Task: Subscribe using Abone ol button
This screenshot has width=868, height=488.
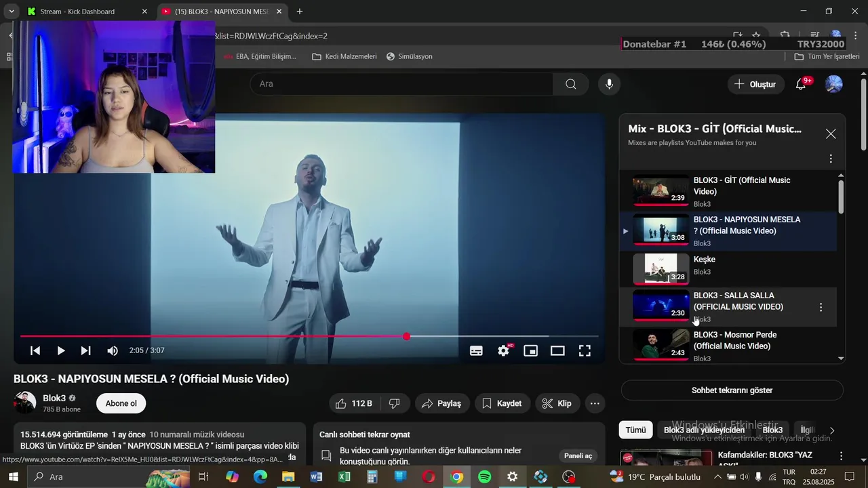Action: (121, 403)
